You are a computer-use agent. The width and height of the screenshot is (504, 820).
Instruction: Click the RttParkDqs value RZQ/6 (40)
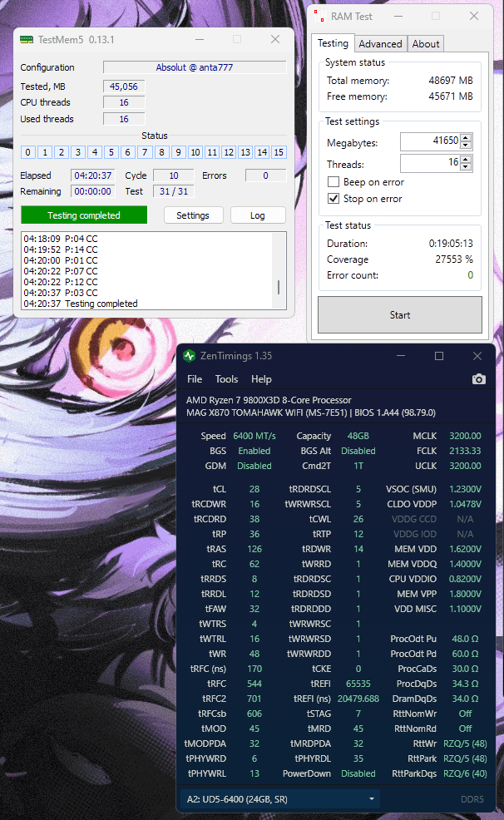465,773
